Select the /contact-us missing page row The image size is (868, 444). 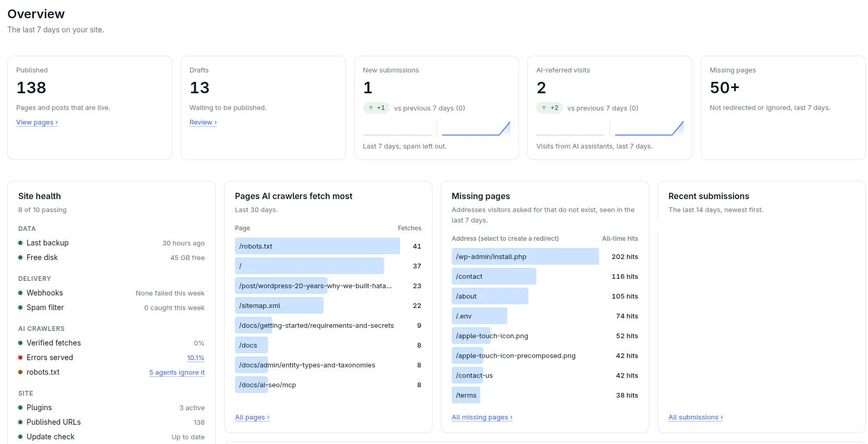click(545, 376)
